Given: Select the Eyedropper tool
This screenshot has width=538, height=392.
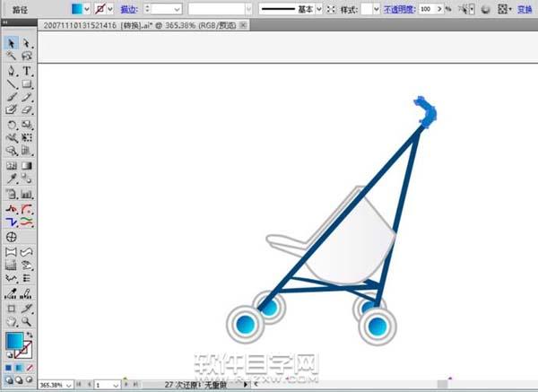Looking at the screenshot, I should pyautogui.click(x=12, y=179).
